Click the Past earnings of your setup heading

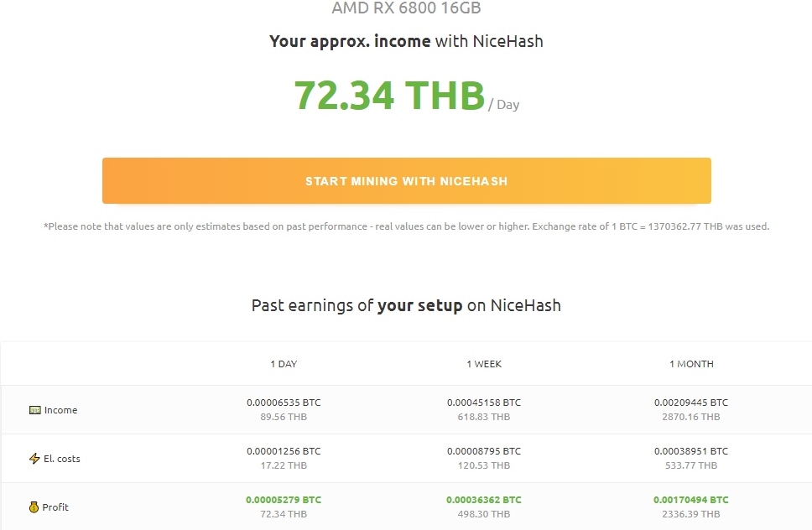pyautogui.click(x=407, y=305)
